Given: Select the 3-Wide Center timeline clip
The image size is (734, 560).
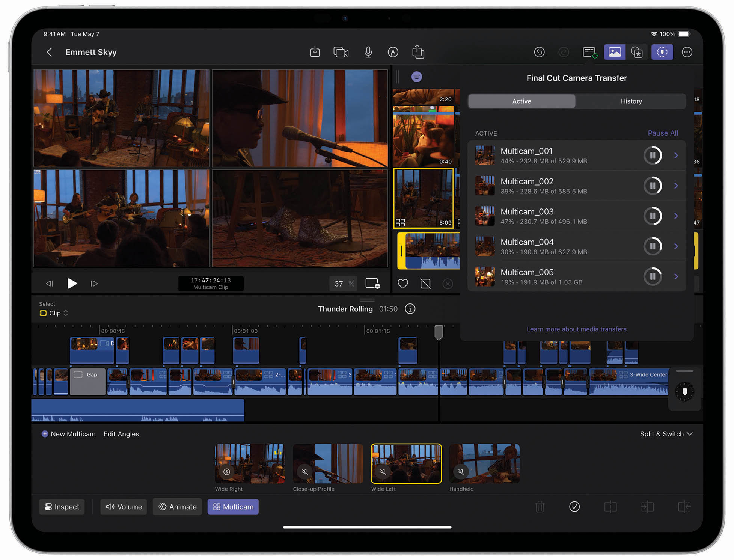Looking at the screenshot, I should [629, 382].
